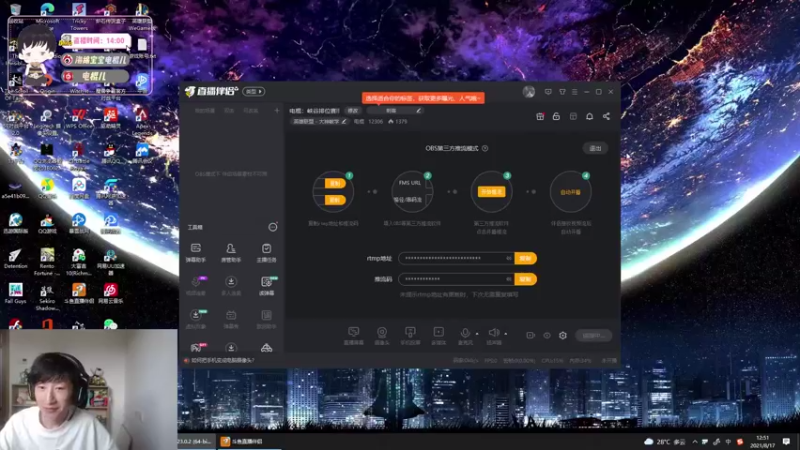Open the phone-as-camera help link in the status bar

pos(222,360)
